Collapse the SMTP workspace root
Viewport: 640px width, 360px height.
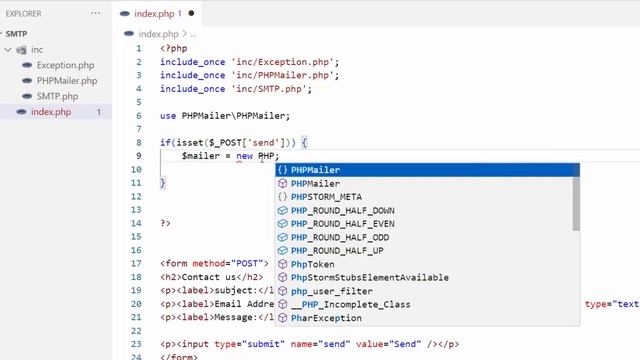(1, 34)
